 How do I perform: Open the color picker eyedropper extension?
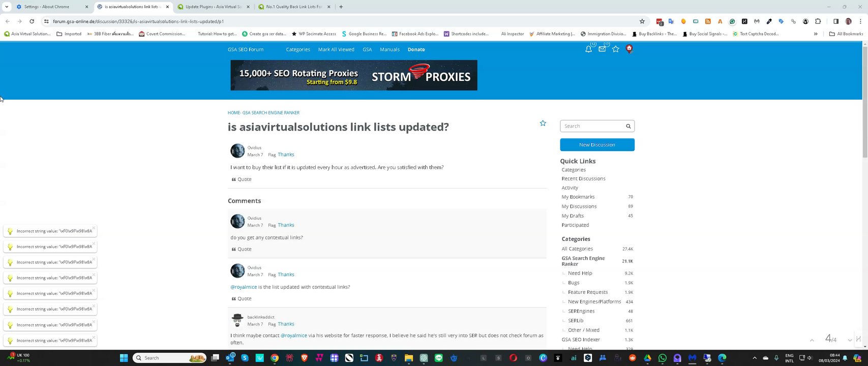[x=769, y=21]
